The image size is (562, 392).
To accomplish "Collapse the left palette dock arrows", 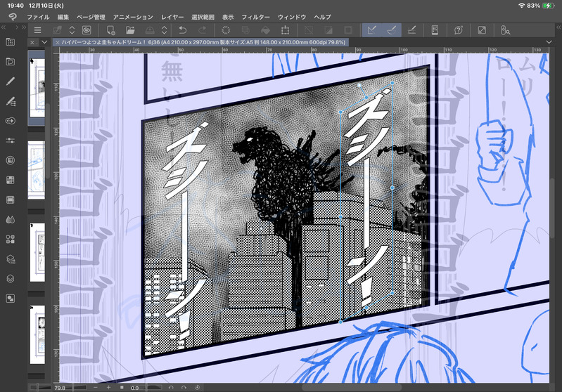I will point(4,27).
